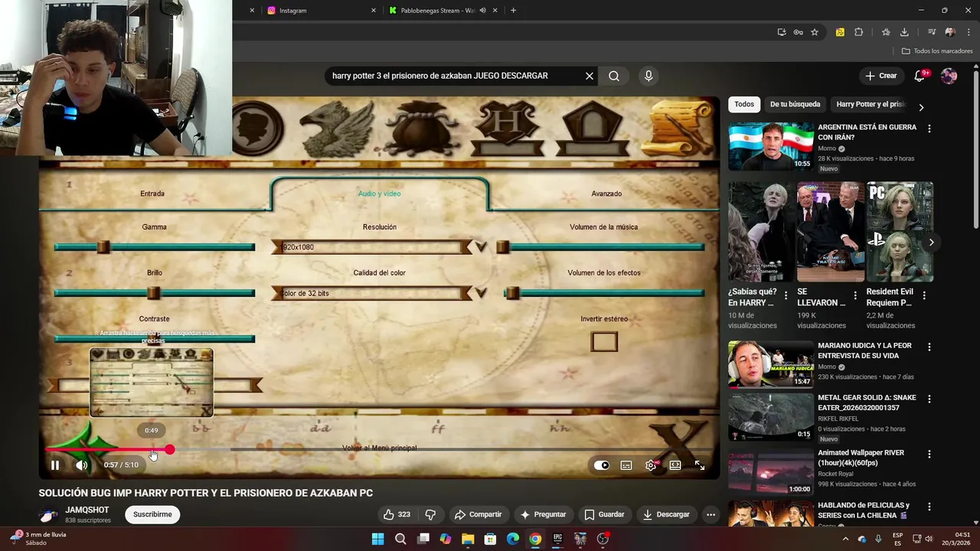Screen dimensions: 980x551
Task: Select the Todos filter chip
Action: (x=744, y=104)
